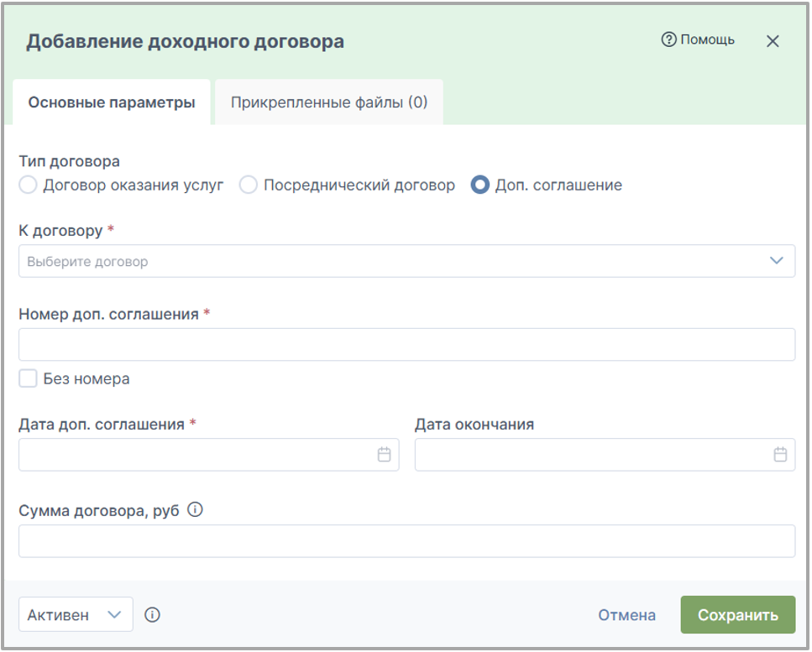
Task: Select Договор оказания услуг radio button
Action: (28, 185)
